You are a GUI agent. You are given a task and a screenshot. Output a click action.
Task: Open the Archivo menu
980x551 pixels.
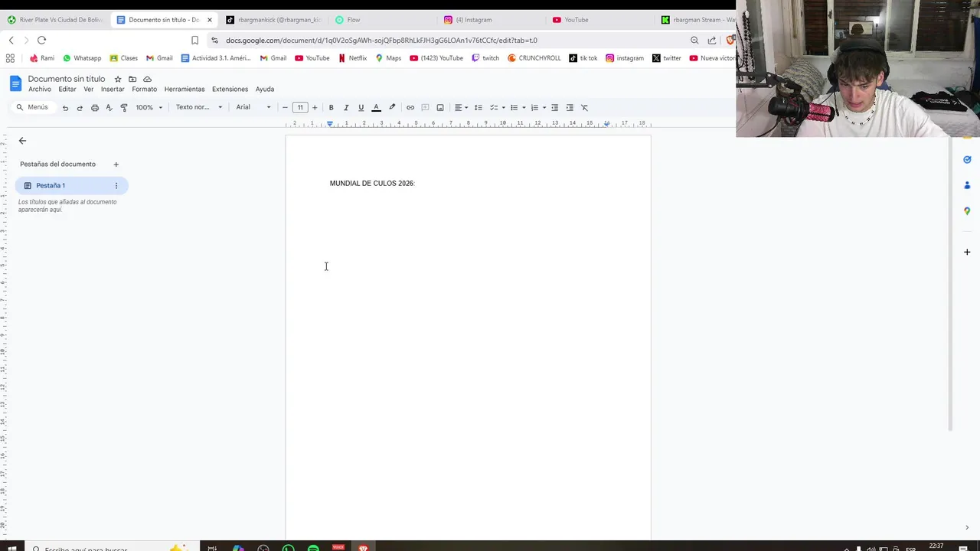[x=40, y=90]
